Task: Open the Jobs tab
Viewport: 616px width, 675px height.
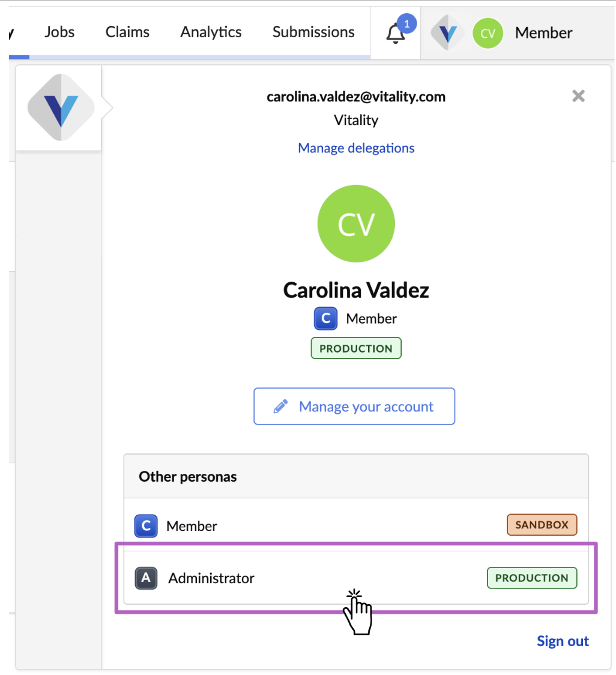Action: (x=59, y=32)
